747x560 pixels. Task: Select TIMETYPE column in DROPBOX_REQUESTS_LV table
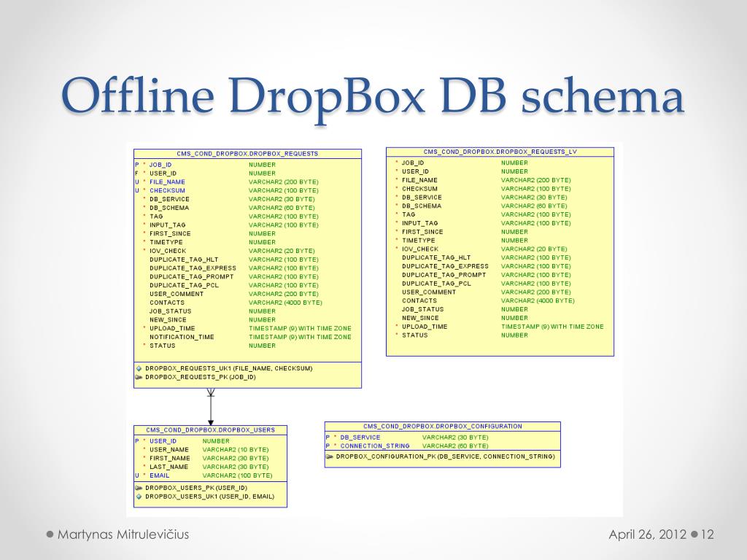418,241
